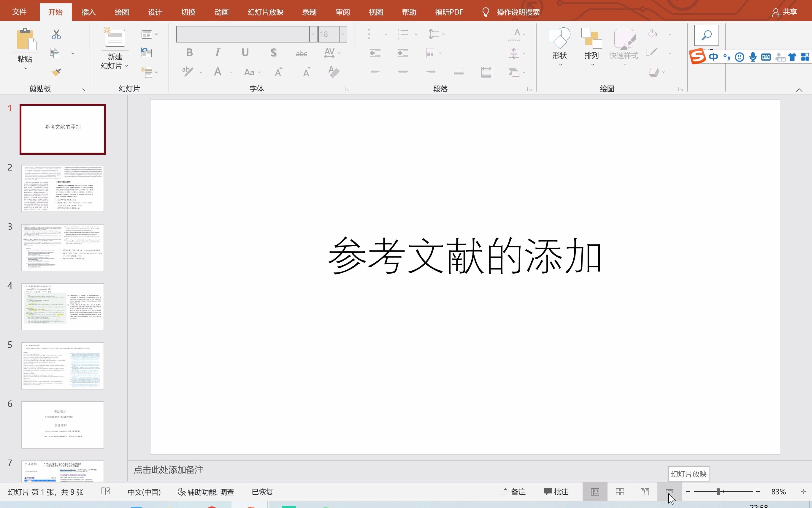The width and height of the screenshot is (812, 508).
Task: Open the 文件 (File) tab
Action: pyautogui.click(x=19, y=12)
